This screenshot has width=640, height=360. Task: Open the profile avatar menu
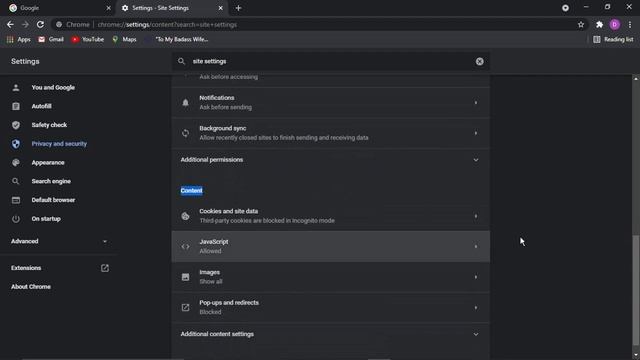point(615,24)
